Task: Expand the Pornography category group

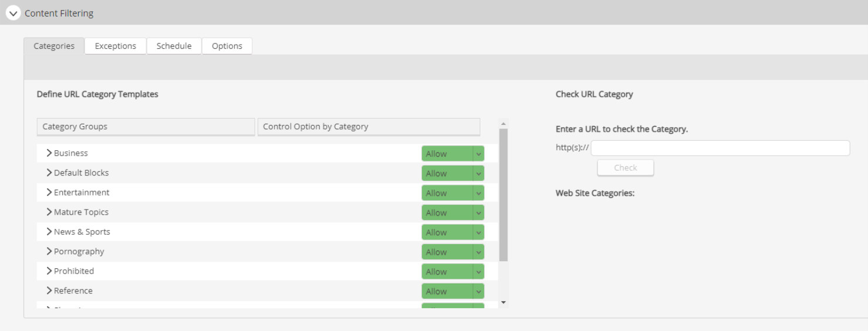Action: click(49, 251)
